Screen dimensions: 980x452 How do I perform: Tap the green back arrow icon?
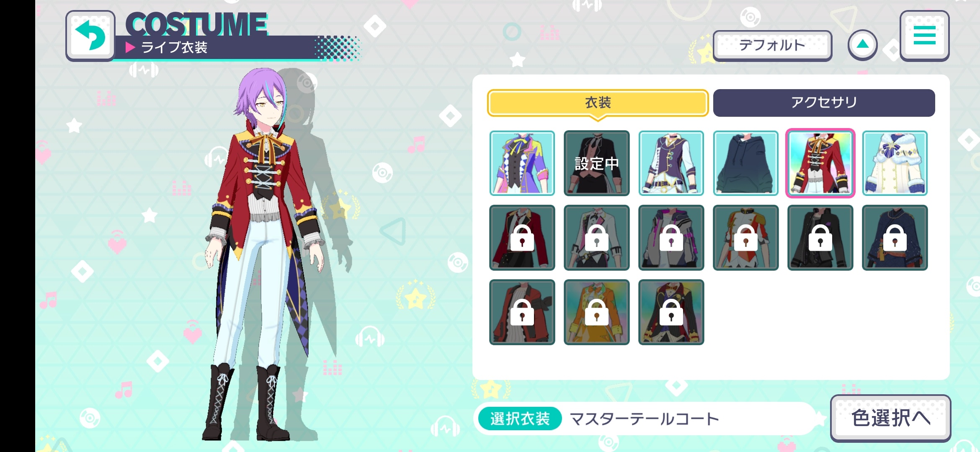pos(90,36)
